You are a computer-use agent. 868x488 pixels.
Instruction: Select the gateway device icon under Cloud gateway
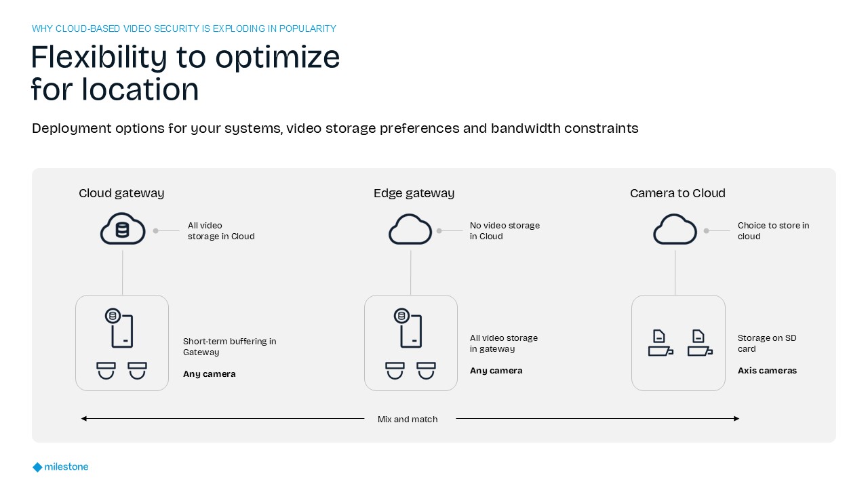[x=121, y=328]
